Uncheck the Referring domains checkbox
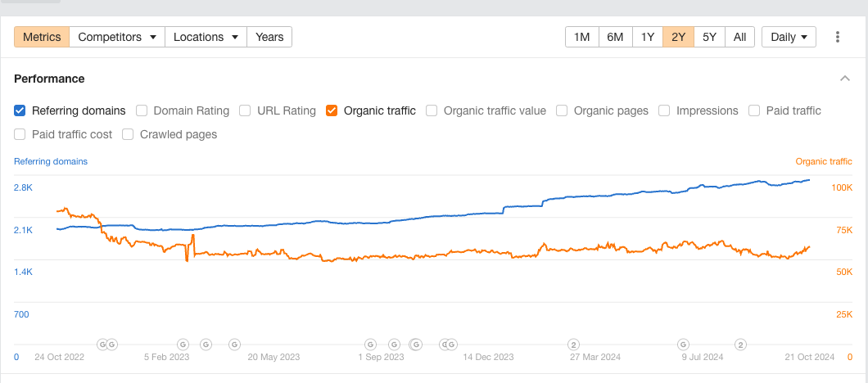The width and height of the screenshot is (868, 383). click(20, 110)
